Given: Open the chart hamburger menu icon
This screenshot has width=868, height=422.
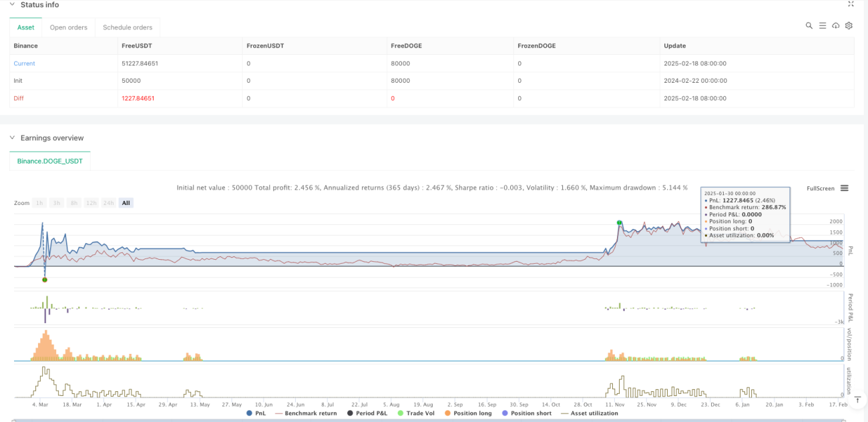Looking at the screenshot, I should coord(845,188).
